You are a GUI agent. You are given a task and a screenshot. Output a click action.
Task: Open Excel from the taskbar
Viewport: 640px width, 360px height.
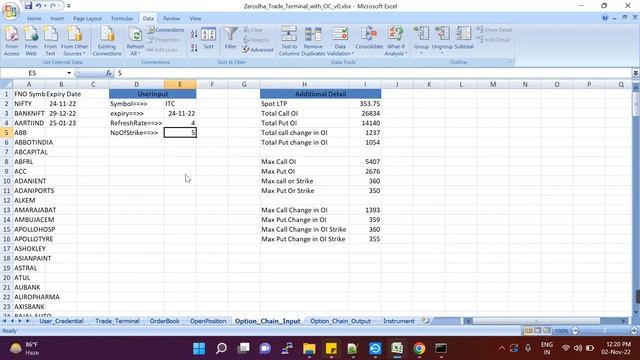tap(397, 349)
